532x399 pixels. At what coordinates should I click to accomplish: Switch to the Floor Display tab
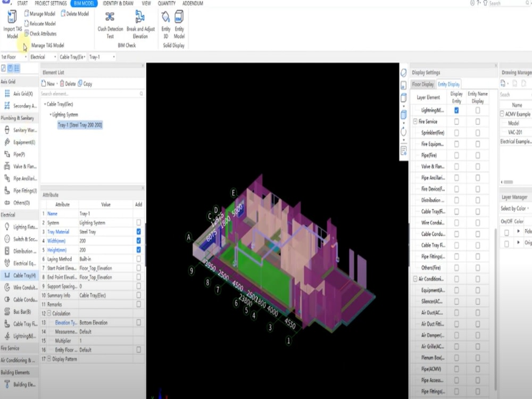[423, 84]
